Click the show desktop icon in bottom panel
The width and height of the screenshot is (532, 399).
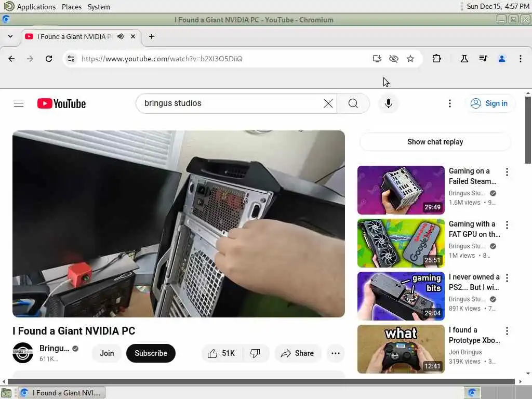(6, 393)
